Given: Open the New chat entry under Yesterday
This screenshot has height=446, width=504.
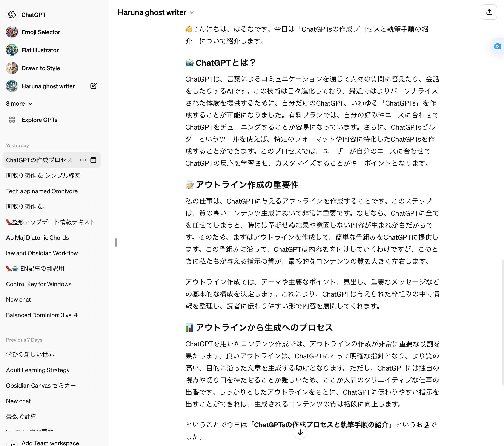Looking at the screenshot, I should (18, 300).
